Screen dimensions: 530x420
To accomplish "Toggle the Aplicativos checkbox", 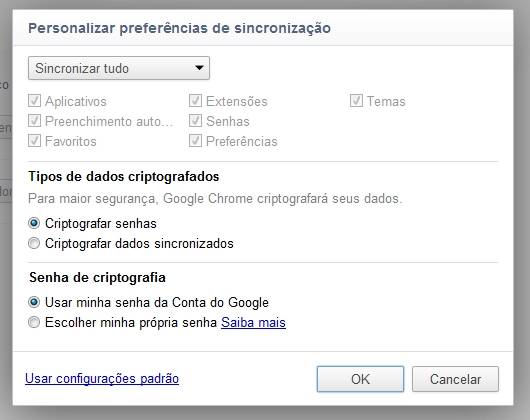I will 34,101.
